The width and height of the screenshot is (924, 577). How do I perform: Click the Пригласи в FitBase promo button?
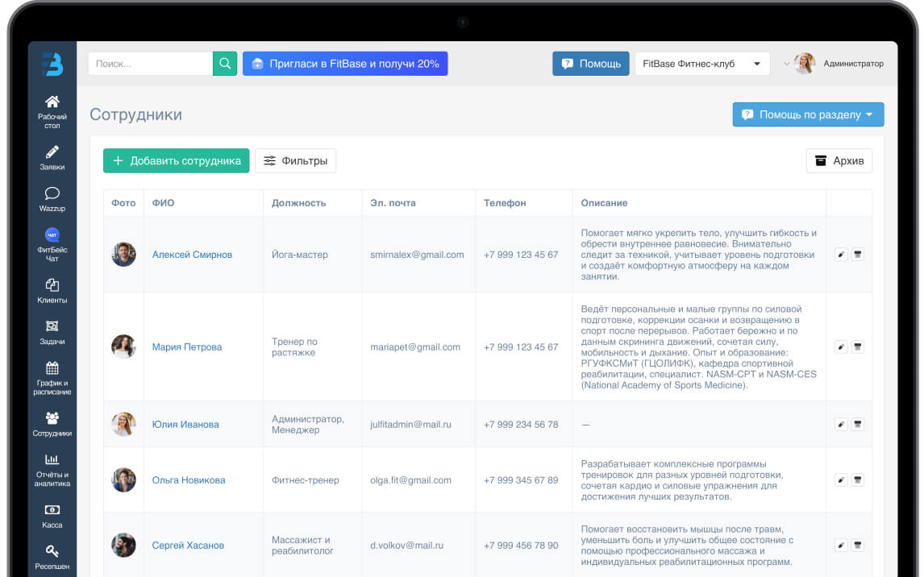[345, 64]
